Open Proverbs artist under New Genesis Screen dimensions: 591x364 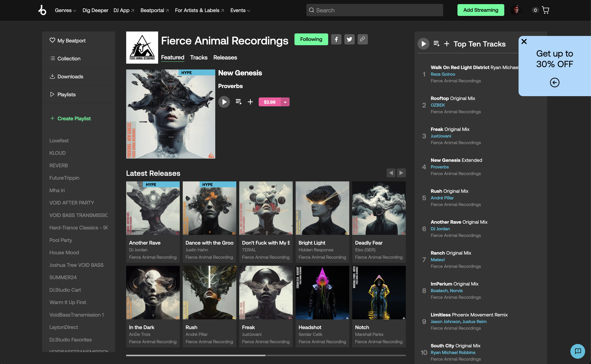(230, 86)
